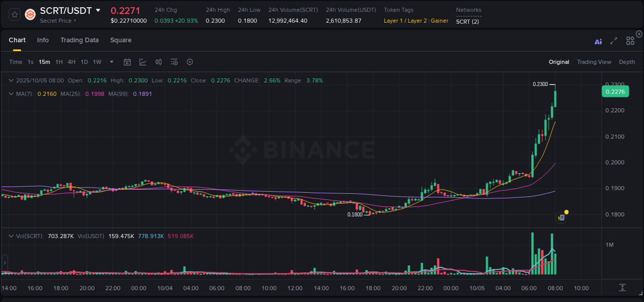This screenshot has height=302, width=644.
Task: Select the 1D chart interval
Action: pyautogui.click(x=84, y=61)
